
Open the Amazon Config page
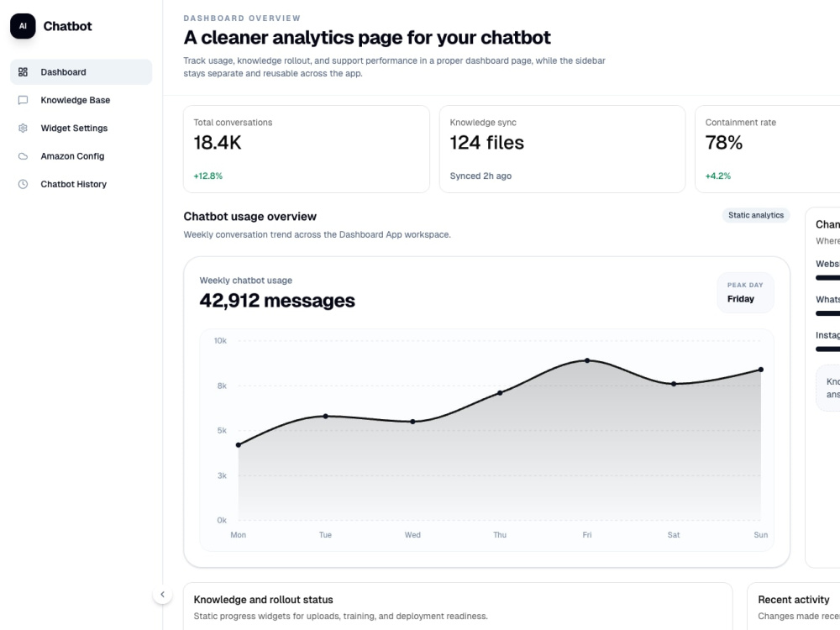click(81, 156)
